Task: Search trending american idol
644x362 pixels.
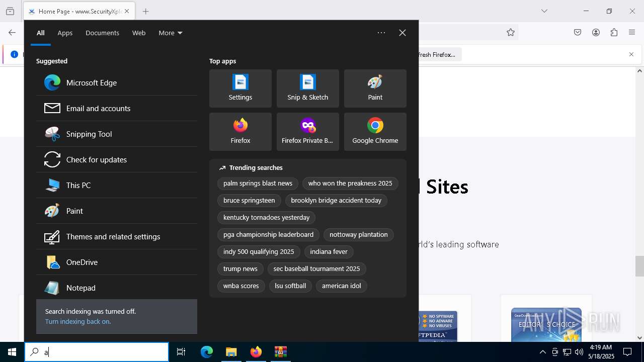Action: (x=342, y=286)
